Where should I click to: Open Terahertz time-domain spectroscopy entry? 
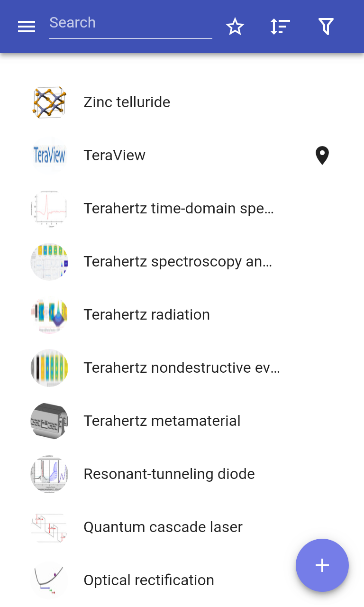click(182, 209)
